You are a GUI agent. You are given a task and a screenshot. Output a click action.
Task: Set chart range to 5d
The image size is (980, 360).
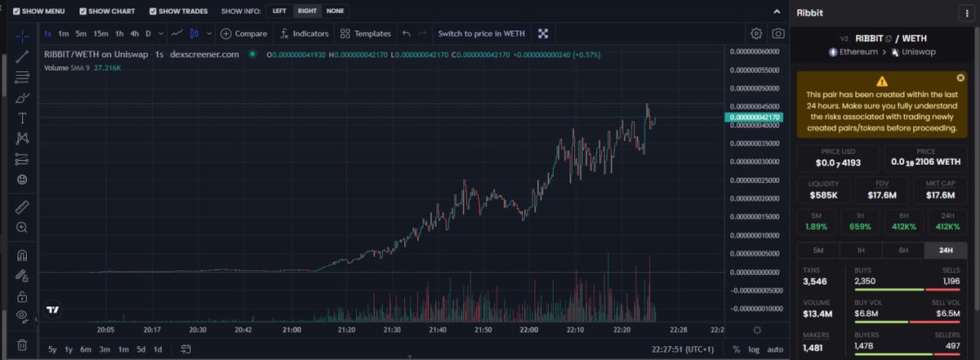pos(141,349)
